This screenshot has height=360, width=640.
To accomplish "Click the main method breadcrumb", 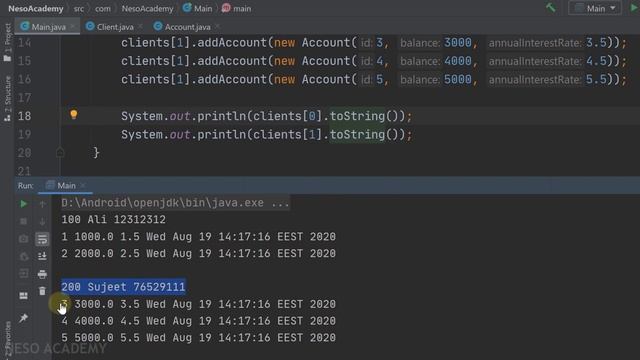I will point(237,9).
